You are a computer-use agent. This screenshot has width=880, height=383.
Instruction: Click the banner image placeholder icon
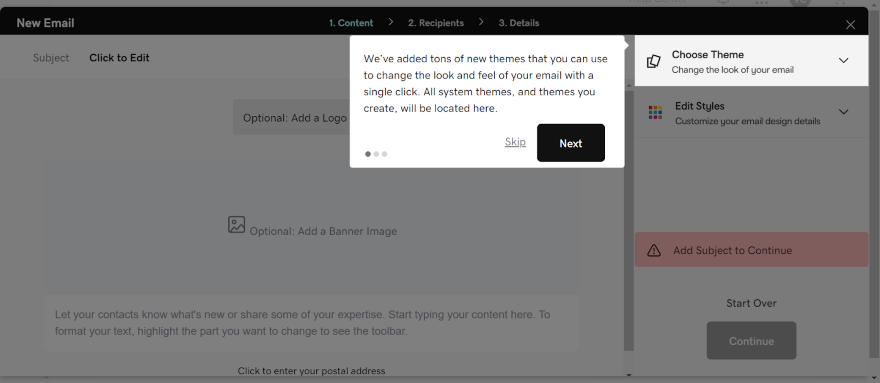236,225
